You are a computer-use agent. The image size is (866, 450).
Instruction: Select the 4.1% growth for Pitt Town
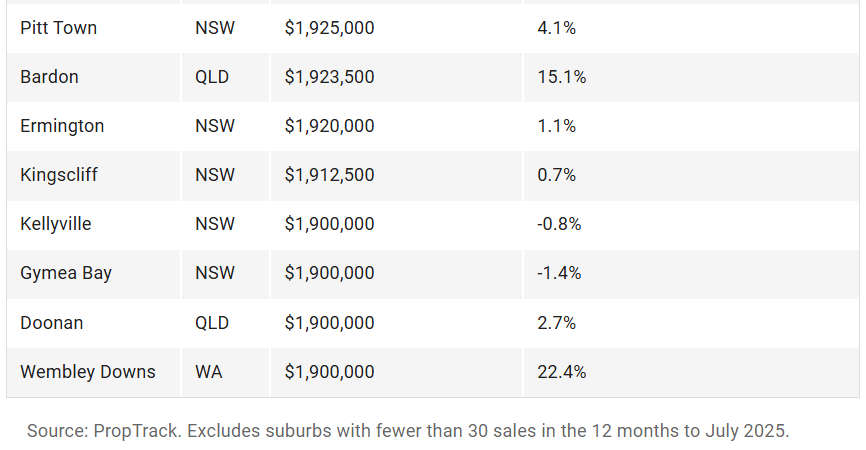(556, 28)
